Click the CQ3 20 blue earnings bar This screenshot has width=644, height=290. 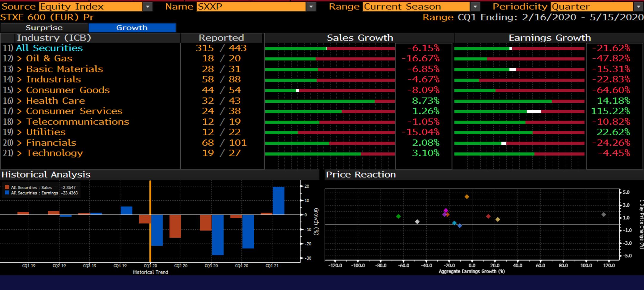[218, 235]
